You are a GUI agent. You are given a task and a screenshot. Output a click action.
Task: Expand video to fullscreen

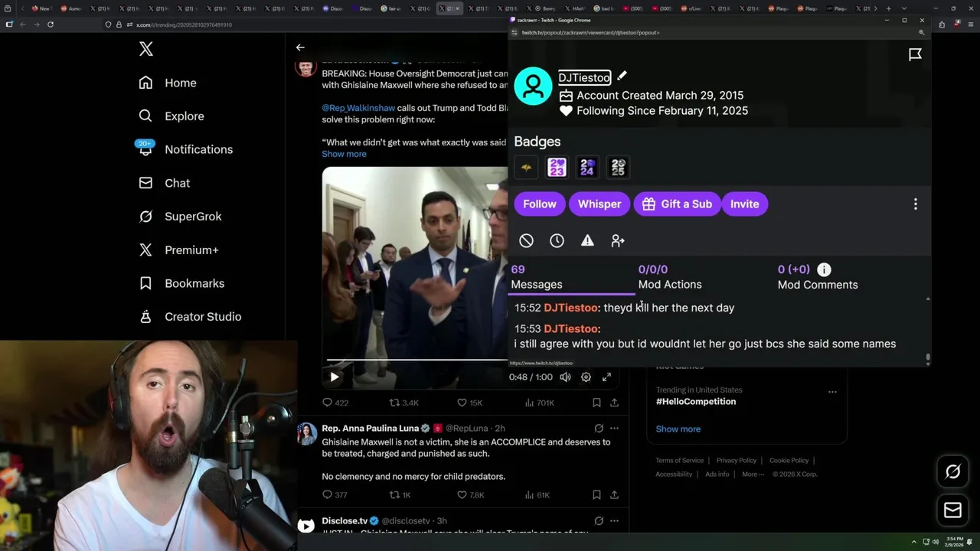(606, 377)
